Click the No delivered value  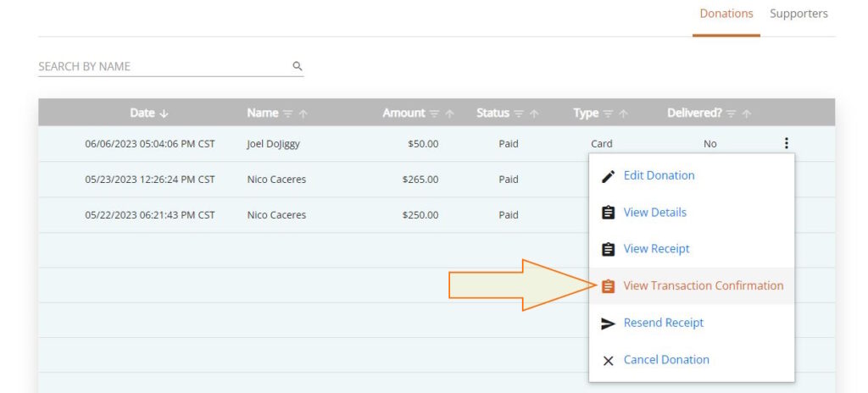(710, 144)
